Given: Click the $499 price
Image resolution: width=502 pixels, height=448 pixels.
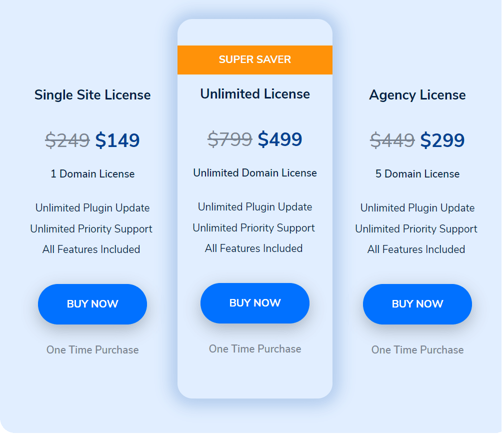Looking at the screenshot, I should point(280,139).
